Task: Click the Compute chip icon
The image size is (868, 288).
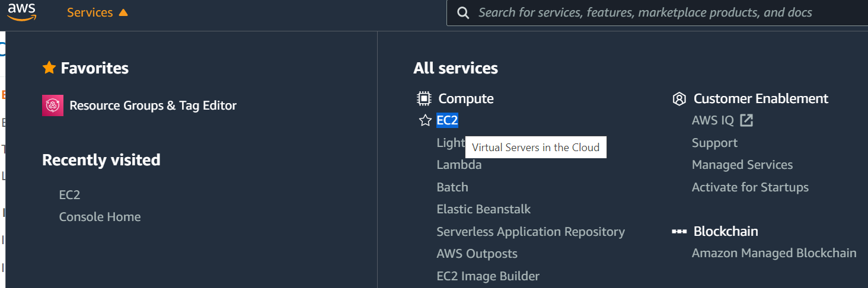Action: (423, 98)
